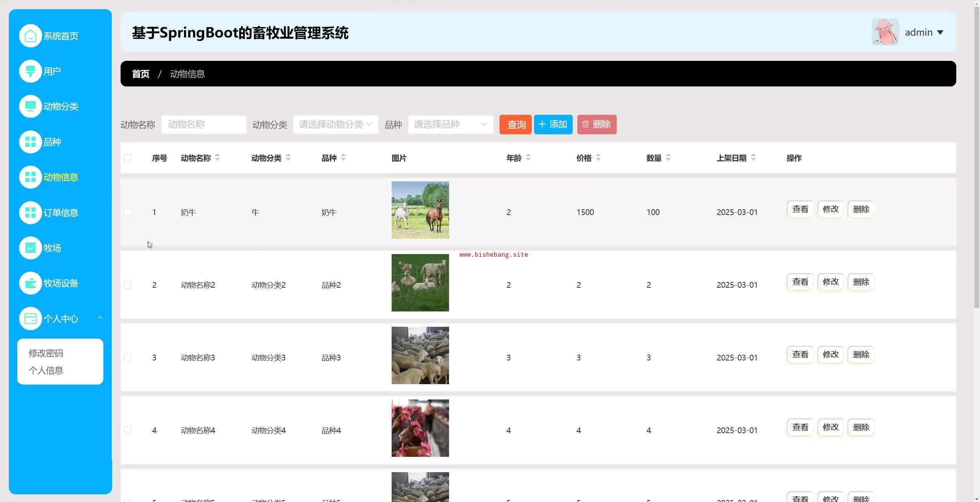
Task: Select the checkbox for 动物名称3 row
Action: (x=128, y=358)
